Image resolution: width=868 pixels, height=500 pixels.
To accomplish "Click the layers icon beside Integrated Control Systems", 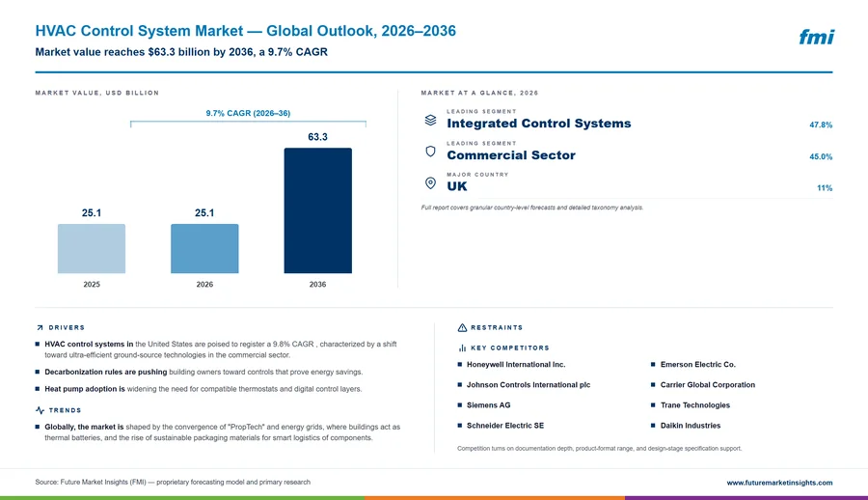I will 430,120.
